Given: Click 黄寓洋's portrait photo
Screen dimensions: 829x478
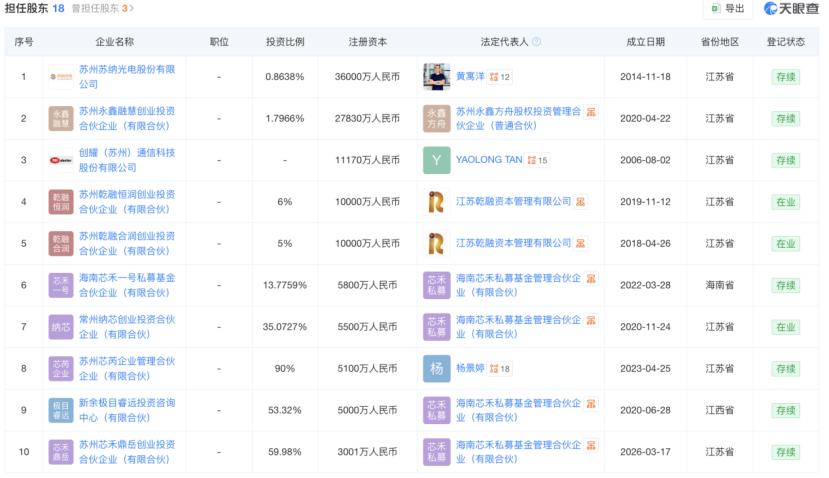Looking at the screenshot, I should tap(437, 77).
